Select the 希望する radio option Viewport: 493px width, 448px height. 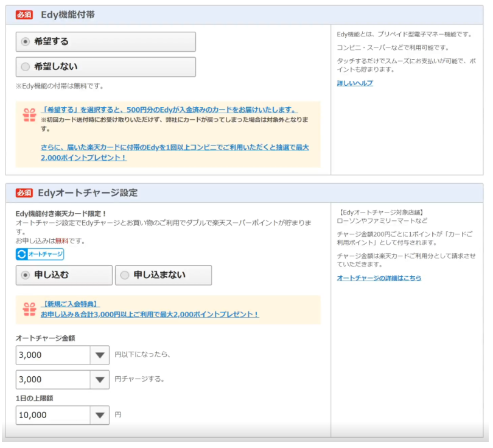(106, 41)
